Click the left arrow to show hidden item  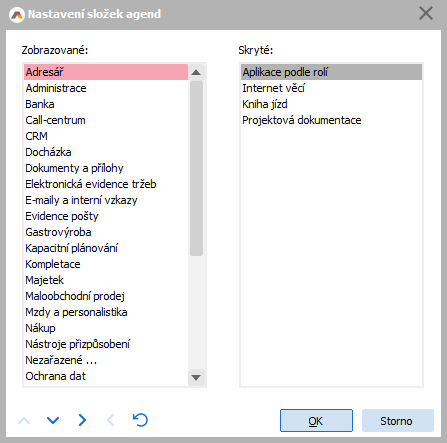click(x=111, y=420)
